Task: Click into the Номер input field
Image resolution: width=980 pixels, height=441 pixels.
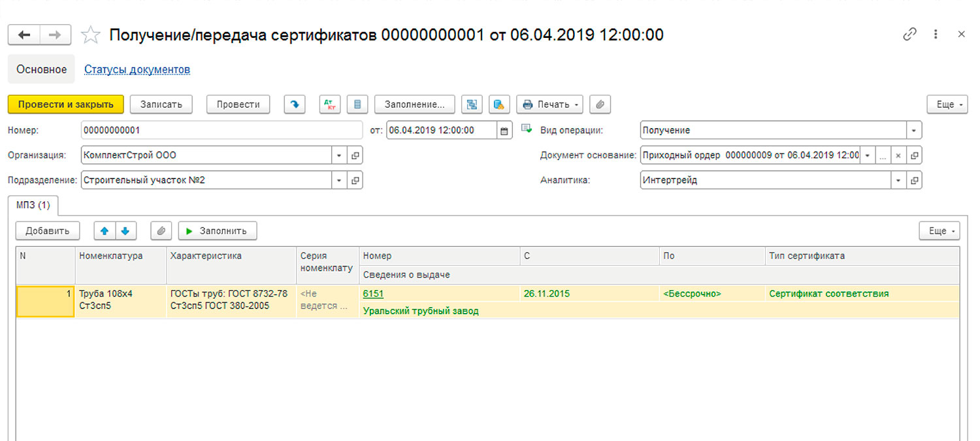Action: pos(221,131)
